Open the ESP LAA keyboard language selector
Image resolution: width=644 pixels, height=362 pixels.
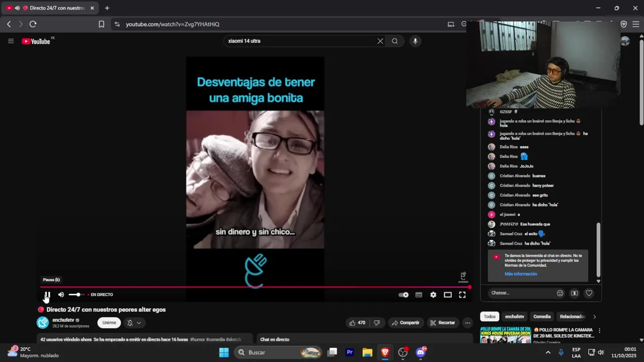coord(576,352)
